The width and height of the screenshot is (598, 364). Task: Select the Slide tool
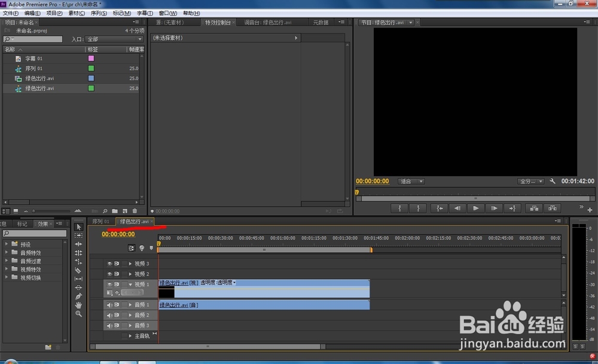(x=78, y=287)
